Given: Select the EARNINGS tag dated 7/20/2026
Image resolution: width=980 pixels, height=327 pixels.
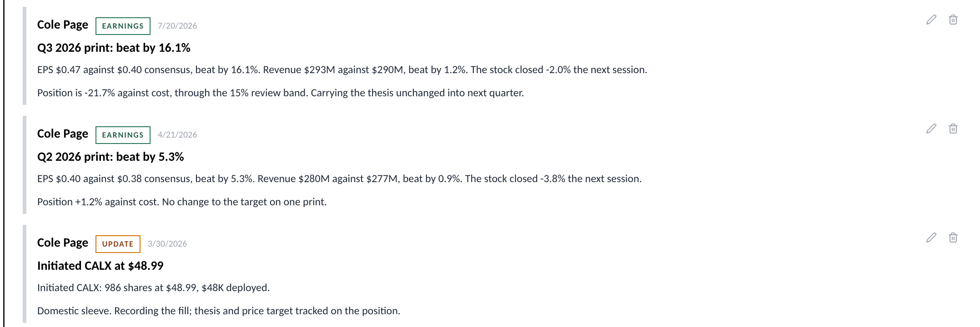Looking at the screenshot, I should (x=123, y=26).
